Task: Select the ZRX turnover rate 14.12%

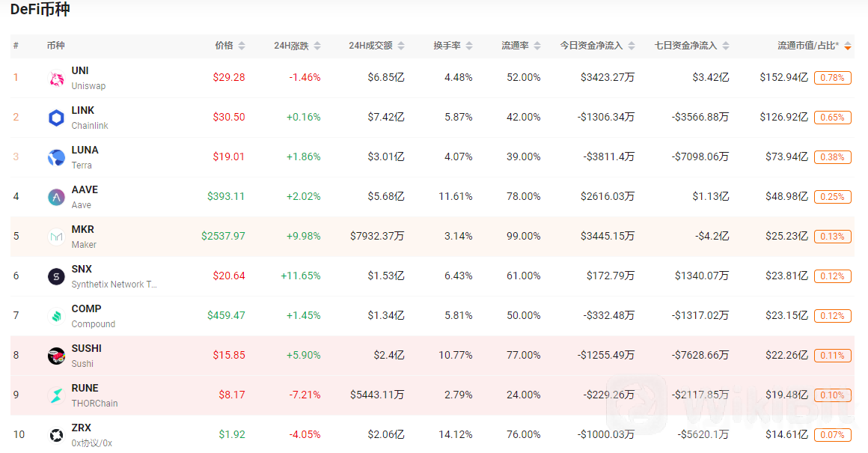Action: pyautogui.click(x=456, y=435)
